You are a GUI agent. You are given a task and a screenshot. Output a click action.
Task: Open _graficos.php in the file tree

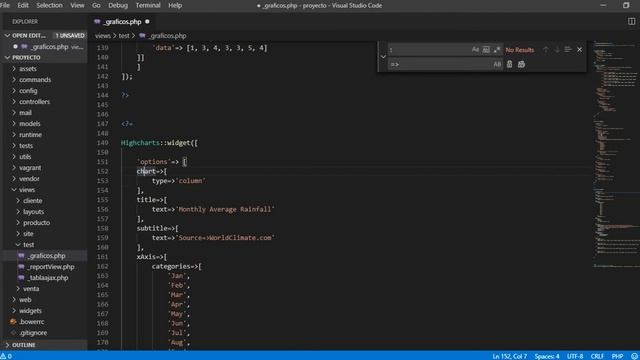[46, 256]
